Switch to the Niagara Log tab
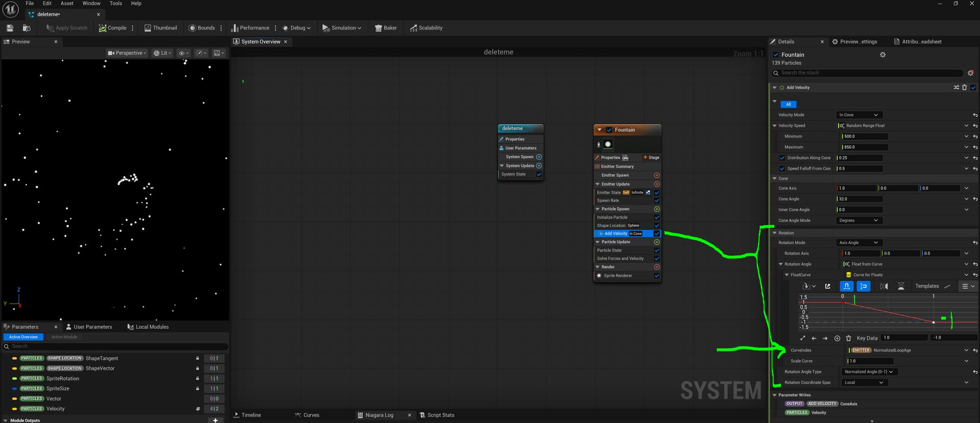Image resolution: width=980 pixels, height=423 pixels. click(x=379, y=415)
